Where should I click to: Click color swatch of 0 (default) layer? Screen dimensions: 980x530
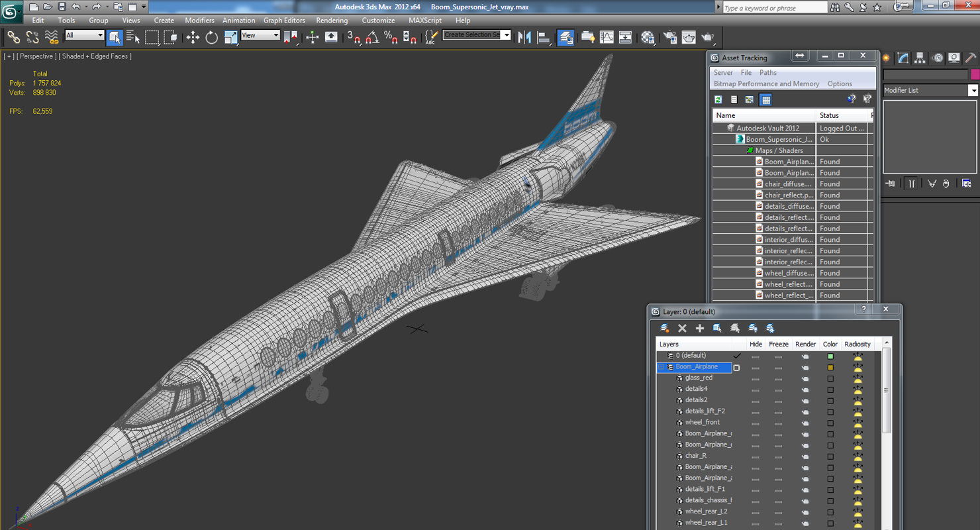(x=830, y=356)
